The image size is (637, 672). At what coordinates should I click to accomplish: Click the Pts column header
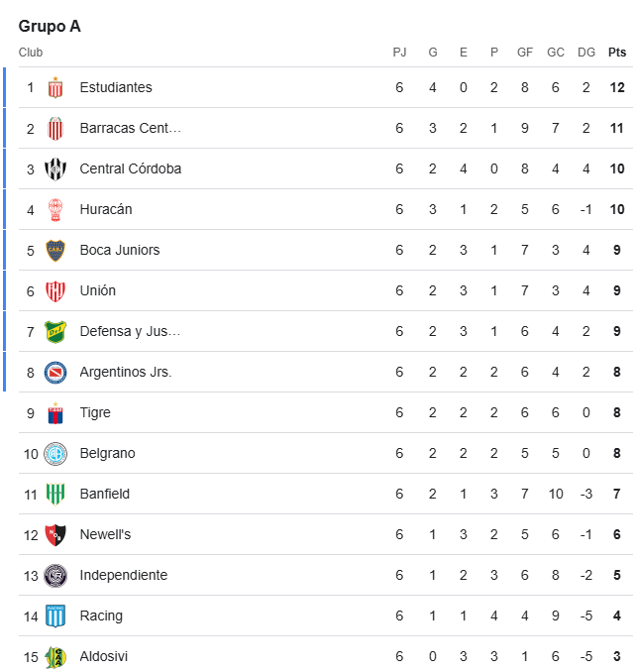[617, 53]
